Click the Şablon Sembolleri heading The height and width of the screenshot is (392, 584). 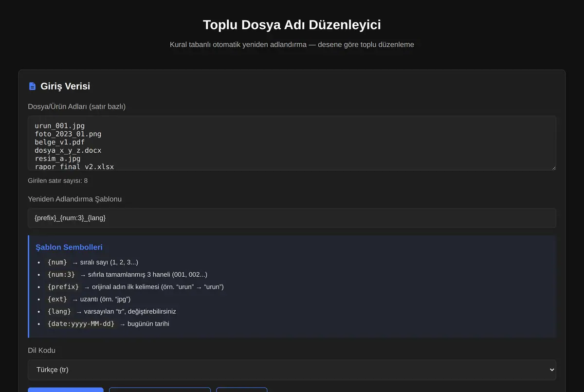[x=69, y=247]
